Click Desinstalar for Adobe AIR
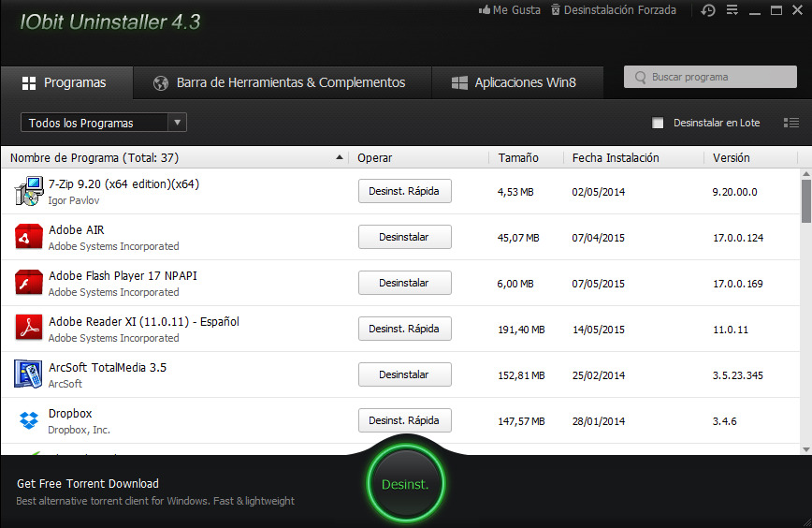Screen dimensions: 812x528 (404, 237)
